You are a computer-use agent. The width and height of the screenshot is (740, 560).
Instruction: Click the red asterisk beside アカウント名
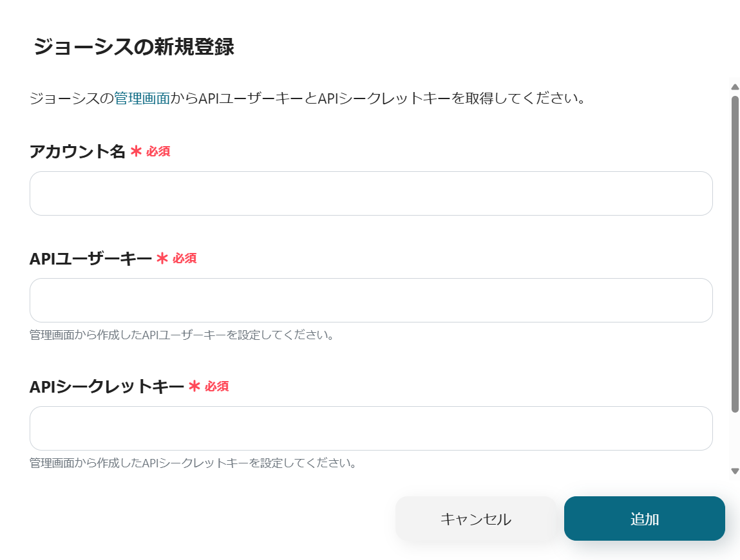[x=136, y=152]
